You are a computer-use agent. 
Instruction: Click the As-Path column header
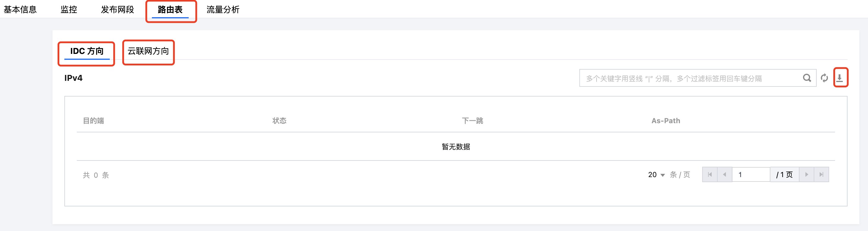tap(665, 121)
